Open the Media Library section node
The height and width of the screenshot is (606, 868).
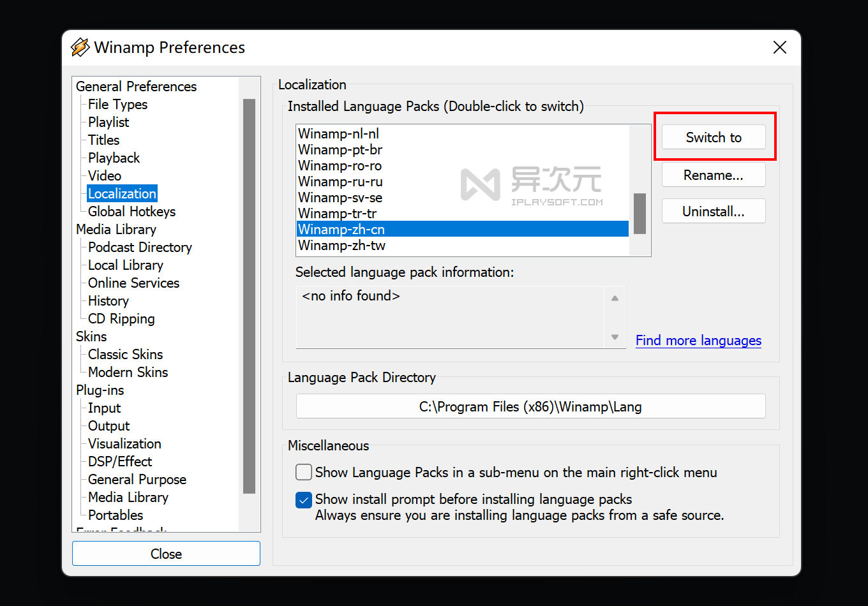click(116, 230)
